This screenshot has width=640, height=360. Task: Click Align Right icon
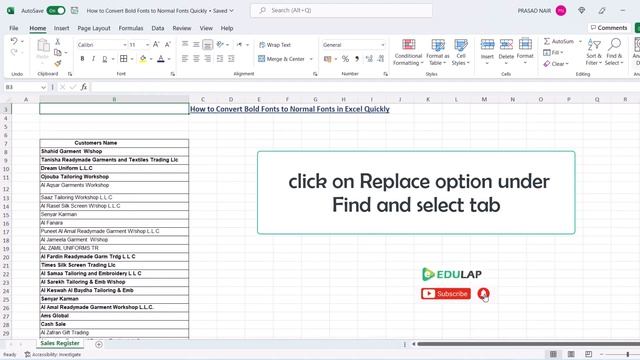click(x=208, y=59)
